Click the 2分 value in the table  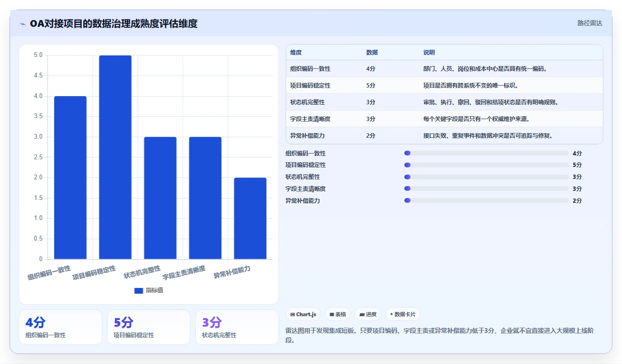[371, 136]
